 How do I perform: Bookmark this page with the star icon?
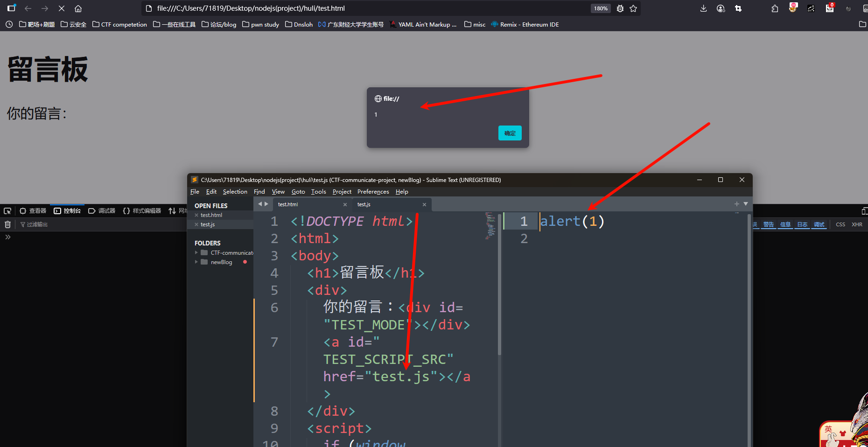(633, 8)
